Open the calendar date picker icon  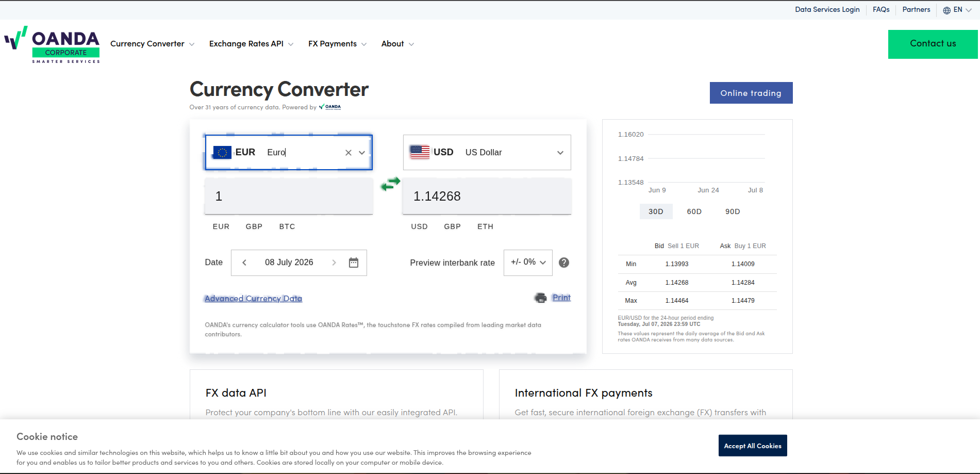tap(354, 263)
